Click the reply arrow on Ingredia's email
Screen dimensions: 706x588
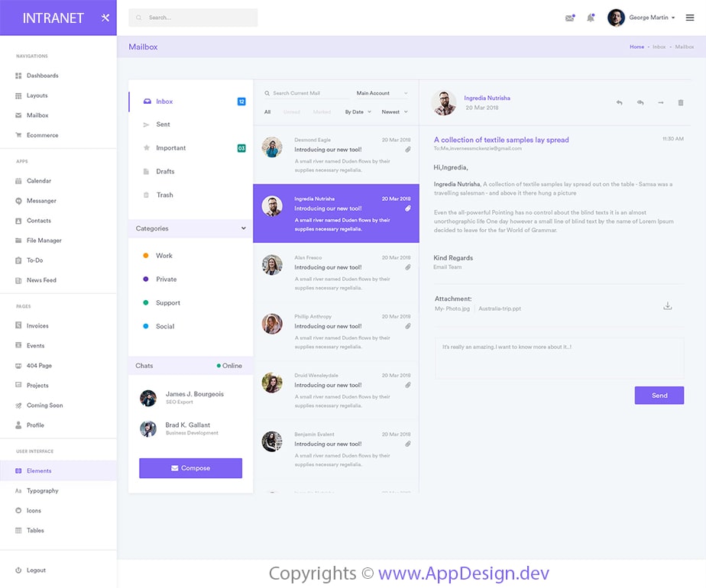619,102
